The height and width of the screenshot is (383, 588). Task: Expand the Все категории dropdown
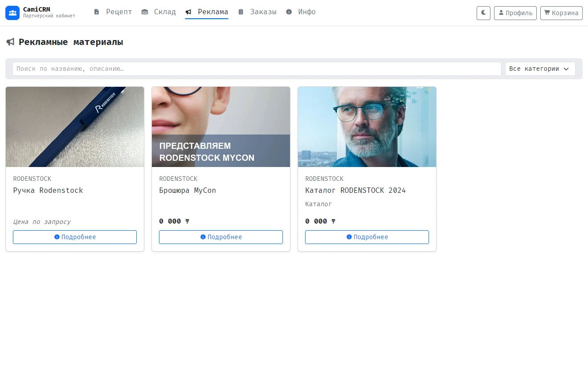[x=540, y=69]
